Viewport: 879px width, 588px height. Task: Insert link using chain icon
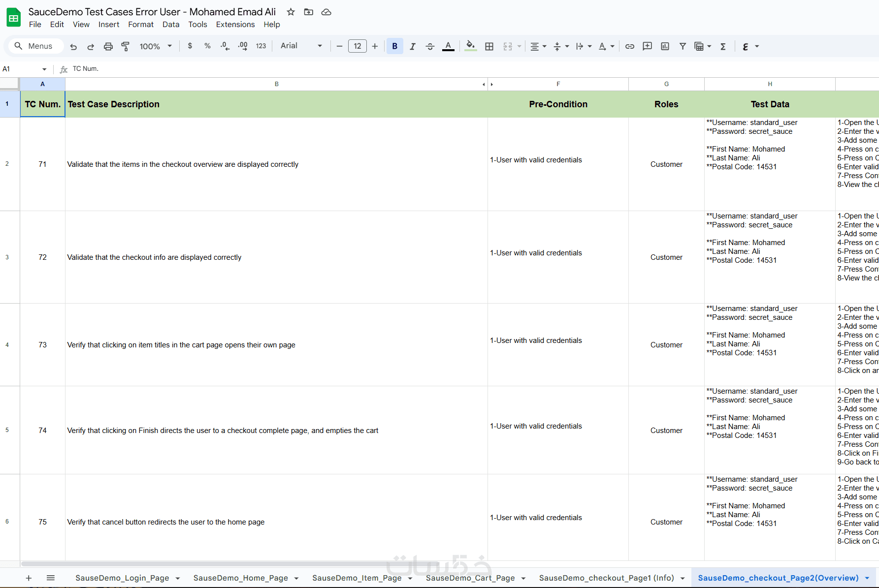(630, 46)
